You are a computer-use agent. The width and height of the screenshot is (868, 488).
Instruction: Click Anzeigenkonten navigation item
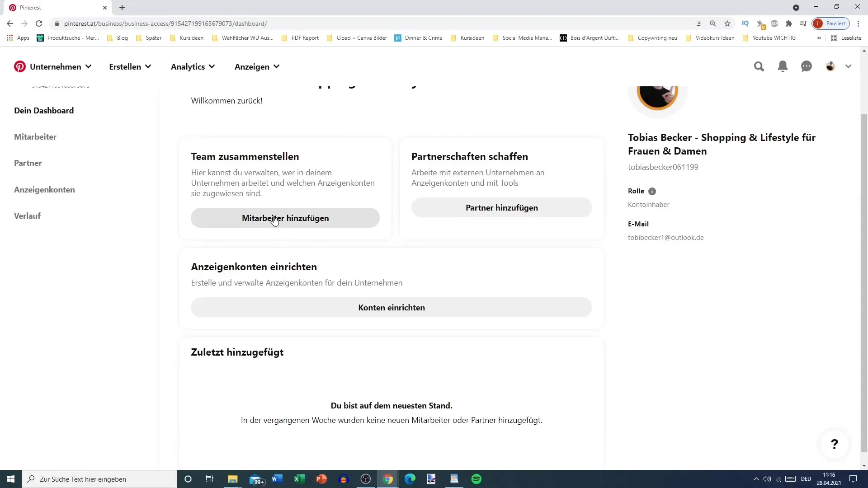[x=44, y=189]
